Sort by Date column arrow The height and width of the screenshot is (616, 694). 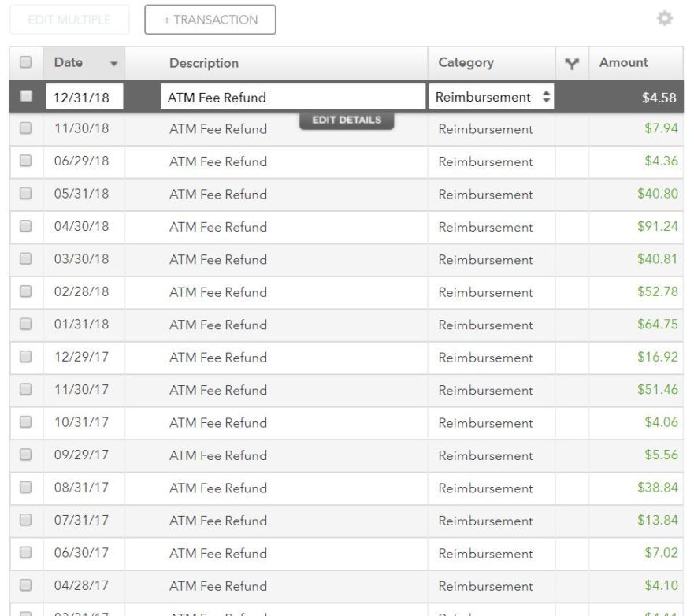[113, 63]
